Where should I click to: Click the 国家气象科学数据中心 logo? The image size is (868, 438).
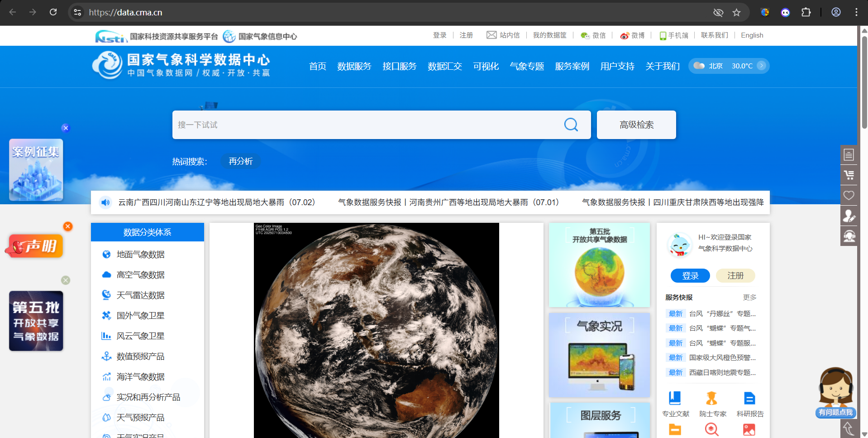(x=181, y=65)
